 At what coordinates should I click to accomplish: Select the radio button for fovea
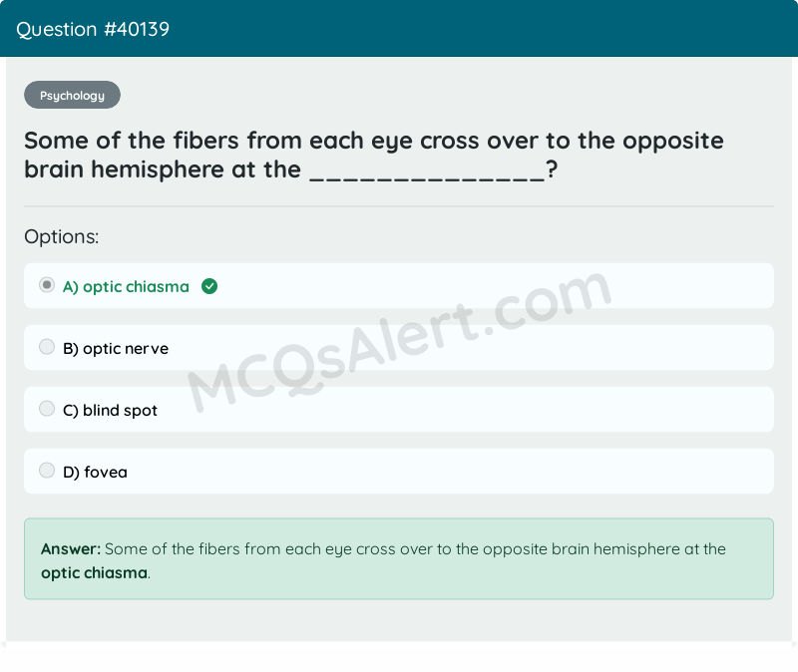pyautogui.click(x=47, y=470)
